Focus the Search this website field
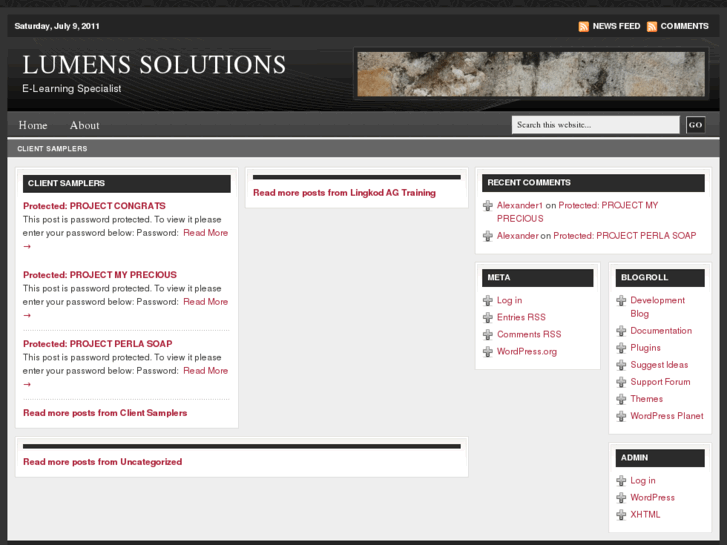 coord(596,125)
